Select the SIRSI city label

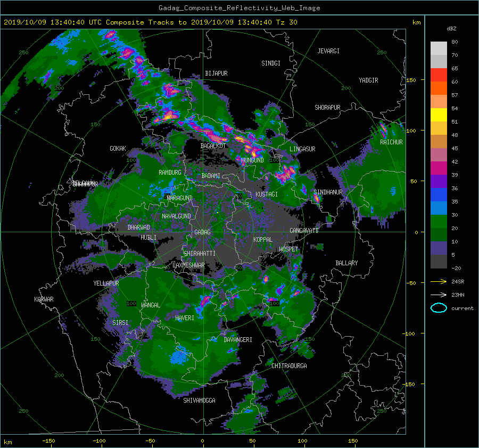point(120,323)
